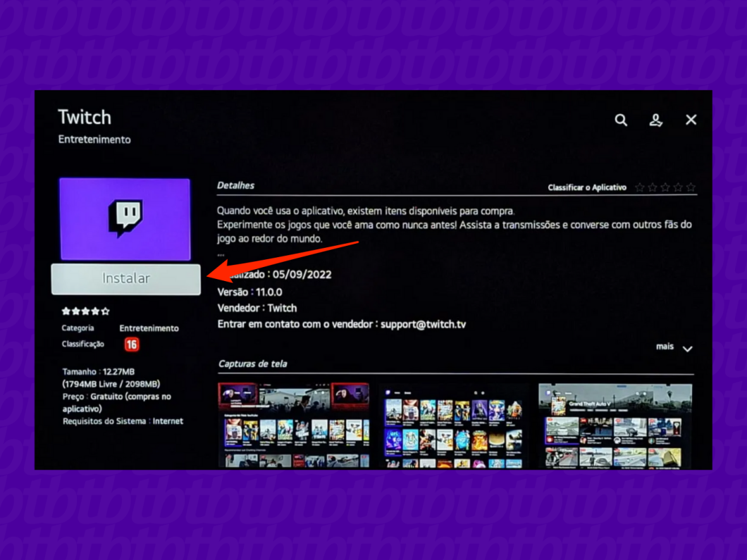Screen dimensions: 747x560
Task: Click the 16 age rating badge
Action: pyautogui.click(x=132, y=344)
